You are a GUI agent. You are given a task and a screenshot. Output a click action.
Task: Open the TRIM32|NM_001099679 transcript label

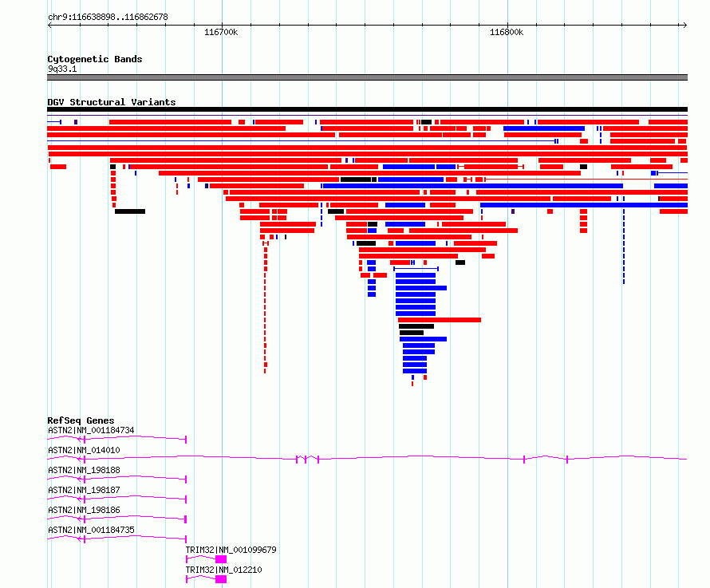(231, 550)
